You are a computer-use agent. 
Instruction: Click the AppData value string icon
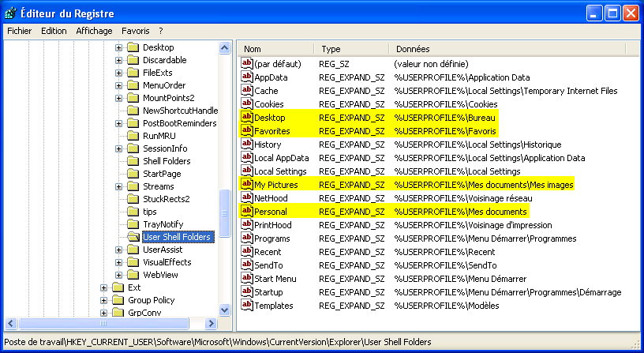[x=246, y=77]
